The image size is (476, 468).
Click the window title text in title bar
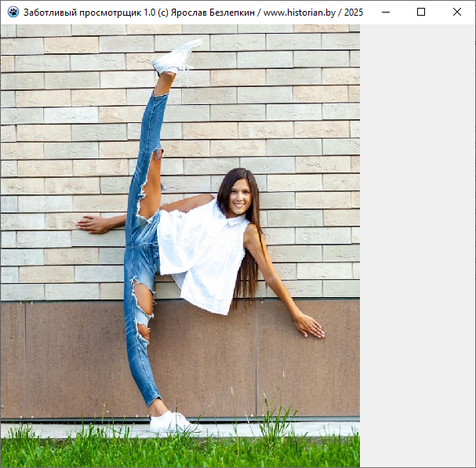(193, 12)
